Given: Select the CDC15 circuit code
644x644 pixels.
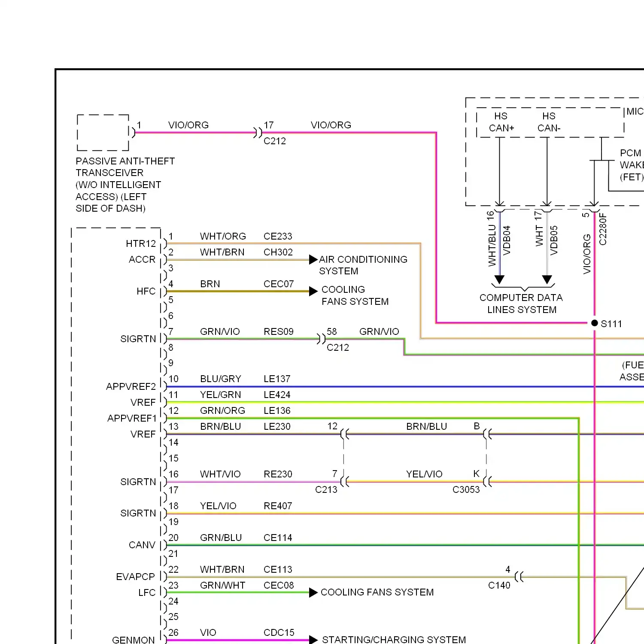Looking at the screenshot, I should point(279,633).
